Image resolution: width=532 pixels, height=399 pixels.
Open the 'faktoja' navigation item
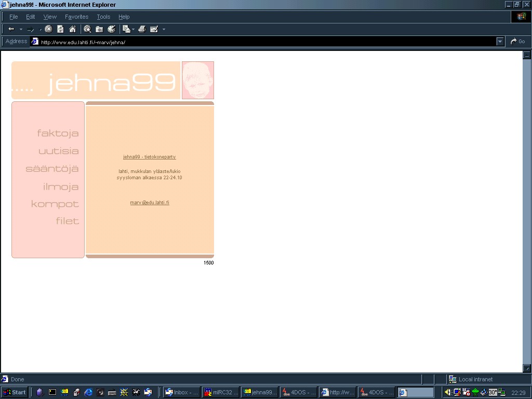coord(58,134)
